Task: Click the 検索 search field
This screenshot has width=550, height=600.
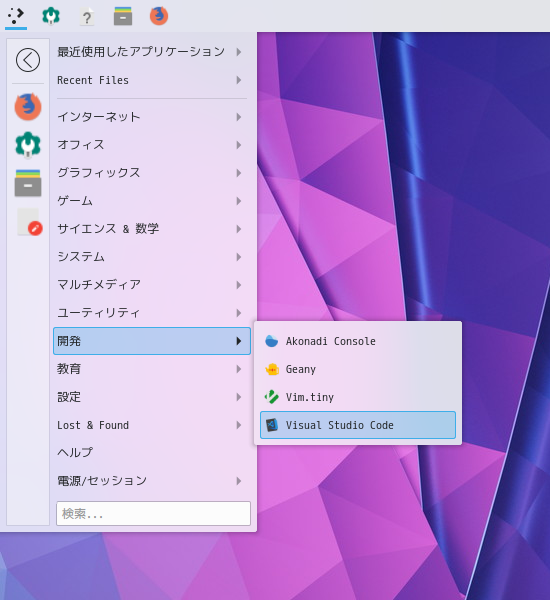Action: (153, 514)
